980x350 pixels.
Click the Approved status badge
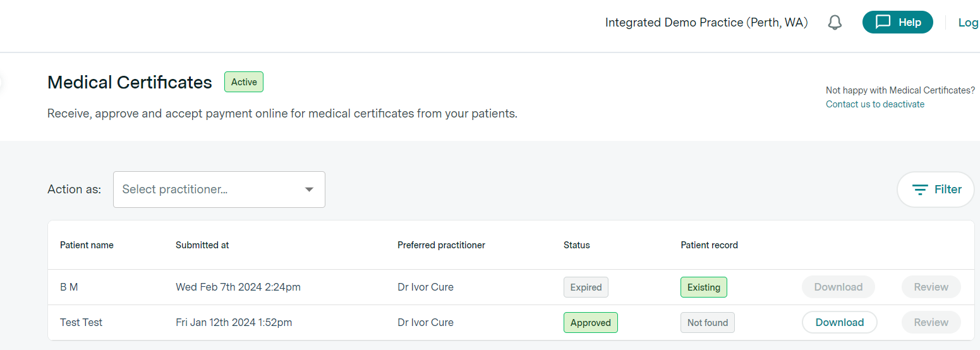point(590,322)
